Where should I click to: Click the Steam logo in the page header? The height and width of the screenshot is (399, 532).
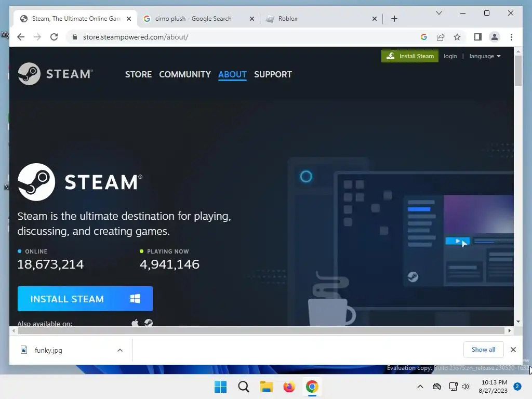pos(55,74)
